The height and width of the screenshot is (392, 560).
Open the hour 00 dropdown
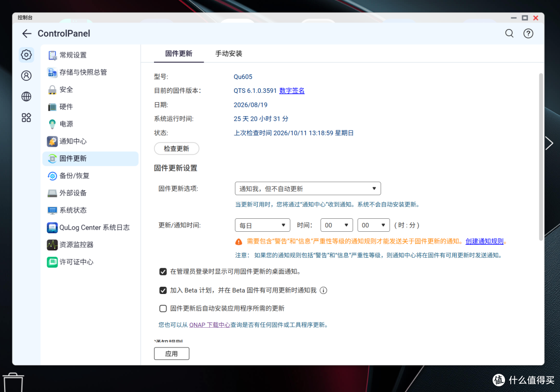(x=337, y=225)
